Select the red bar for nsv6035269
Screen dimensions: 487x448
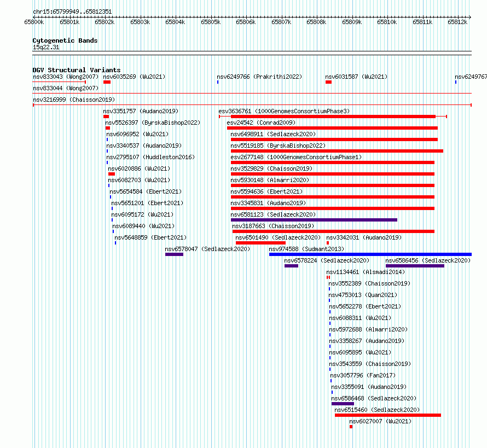[x=107, y=82]
